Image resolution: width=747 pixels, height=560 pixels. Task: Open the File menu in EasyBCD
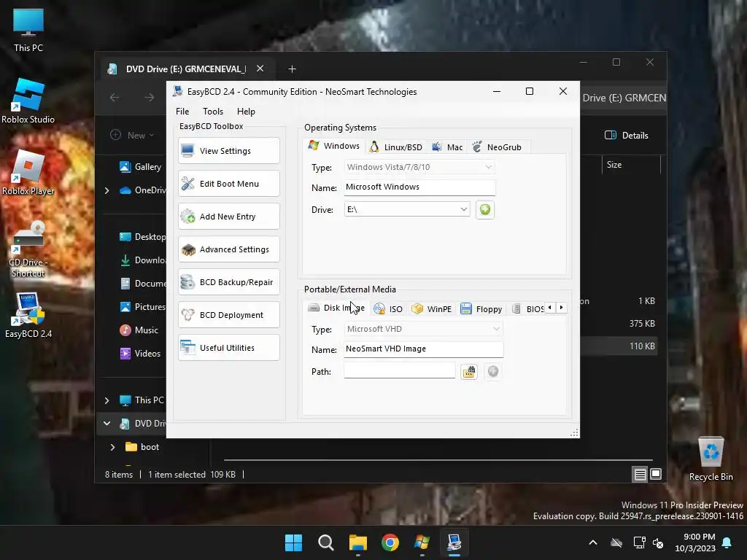182,112
